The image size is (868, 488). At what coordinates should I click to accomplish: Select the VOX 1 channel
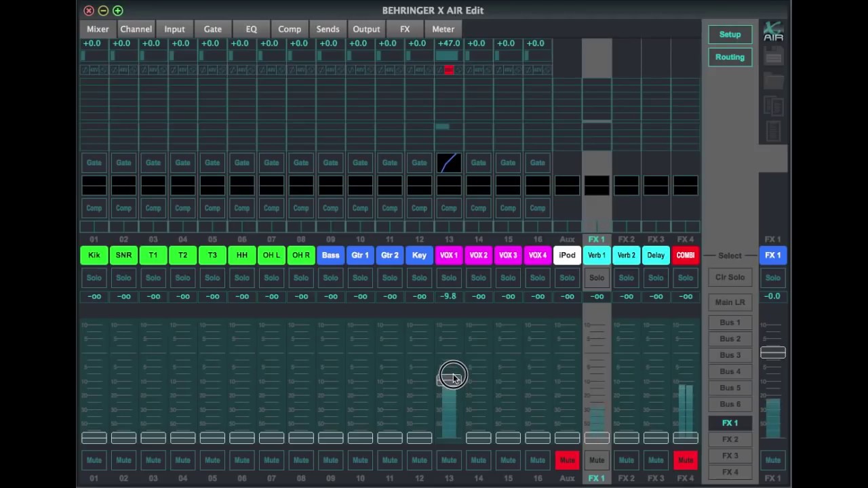tap(449, 256)
